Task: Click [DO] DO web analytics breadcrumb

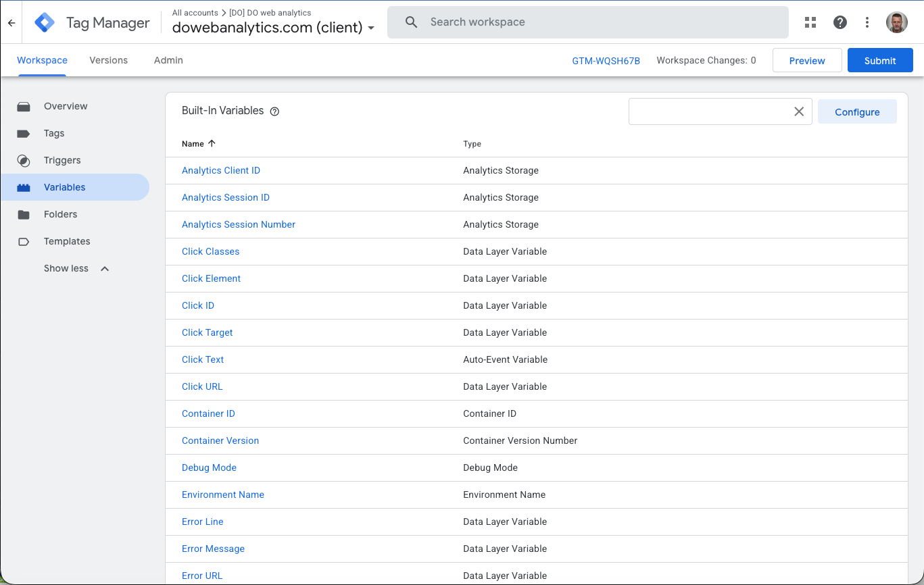Action: pos(270,13)
